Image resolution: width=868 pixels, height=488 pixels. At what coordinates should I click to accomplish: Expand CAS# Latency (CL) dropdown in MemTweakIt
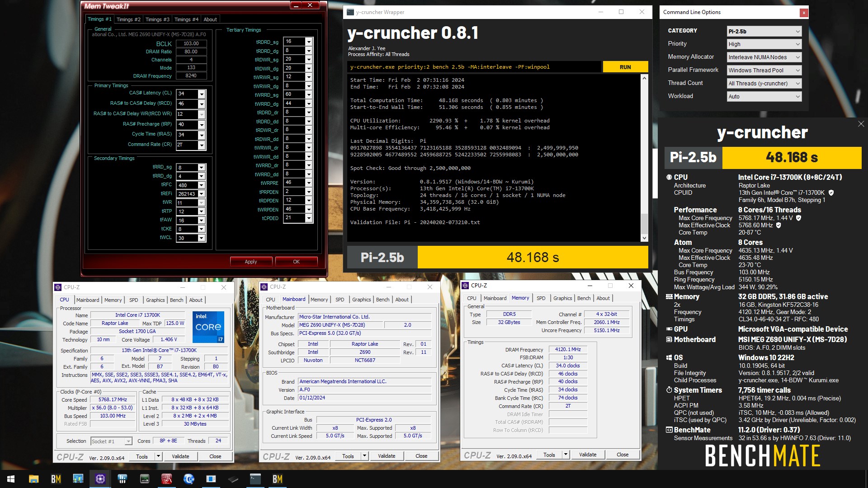pyautogui.click(x=202, y=94)
